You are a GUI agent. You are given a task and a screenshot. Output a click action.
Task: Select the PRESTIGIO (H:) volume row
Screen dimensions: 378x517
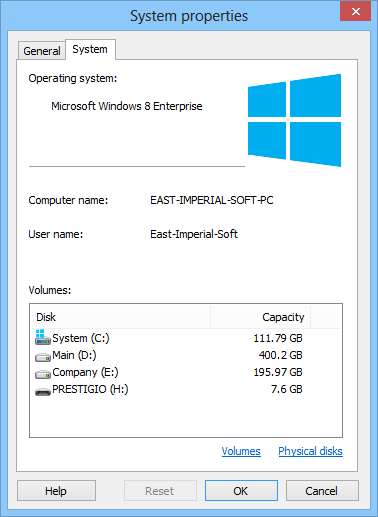click(x=186, y=389)
